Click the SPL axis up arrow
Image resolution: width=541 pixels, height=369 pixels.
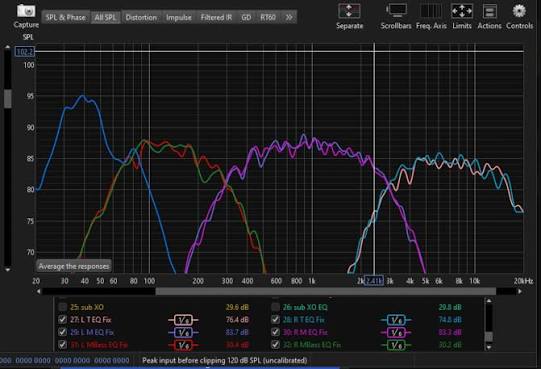click(8, 47)
